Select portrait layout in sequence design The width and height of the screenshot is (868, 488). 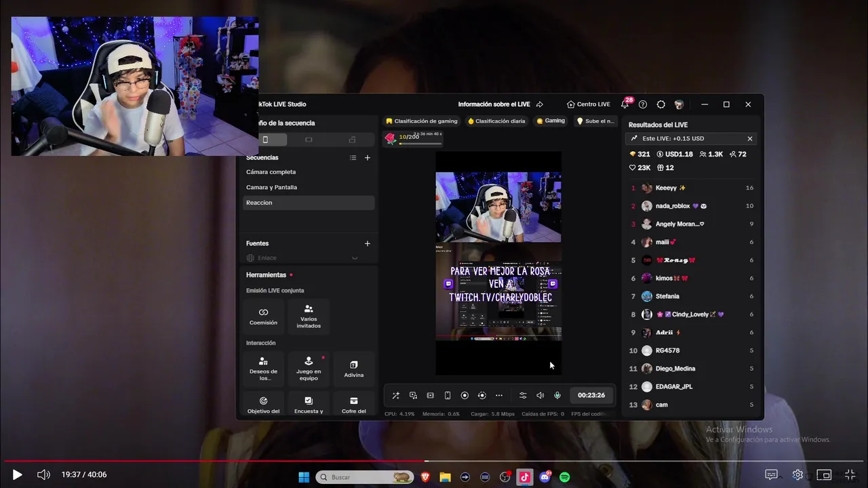(x=265, y=140)
